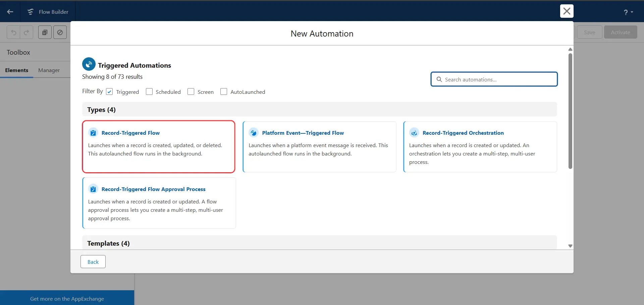Click the Record-Triggered Flow card icon
This screenshot has height=305, width=644.
pyautogui.click(x=93, y=133)
